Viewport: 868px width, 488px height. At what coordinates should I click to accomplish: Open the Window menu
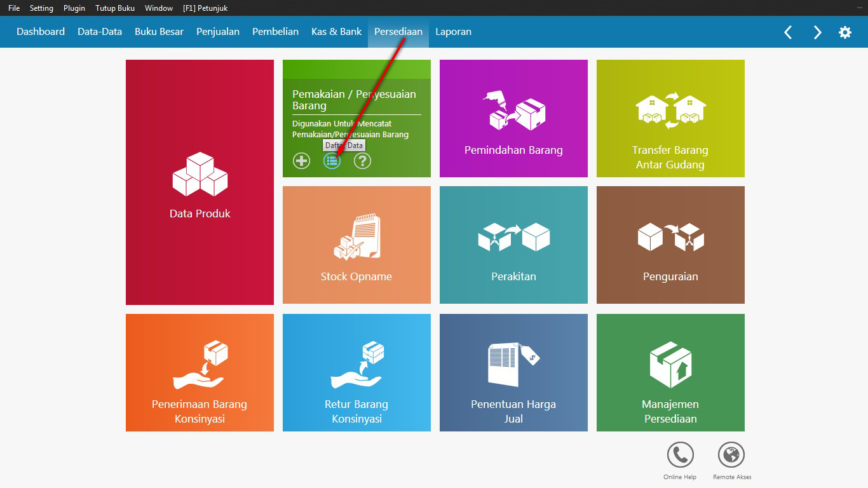159,8
